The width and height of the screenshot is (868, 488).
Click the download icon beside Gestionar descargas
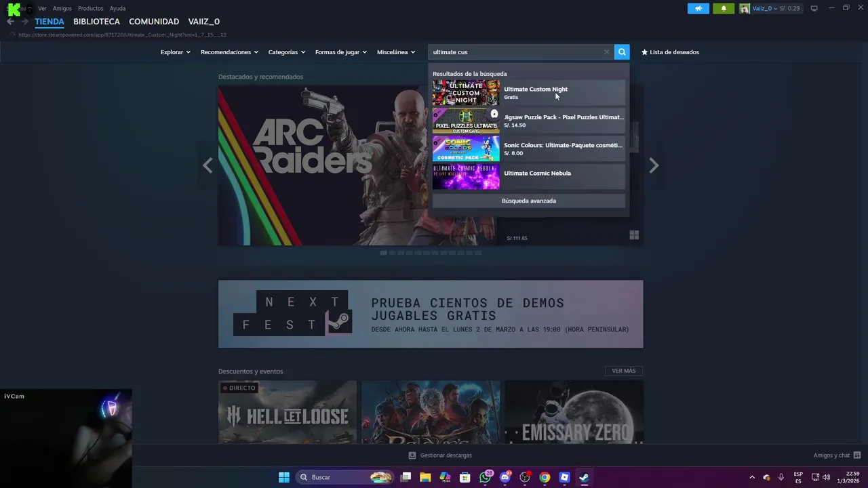[x=412, y=455]
